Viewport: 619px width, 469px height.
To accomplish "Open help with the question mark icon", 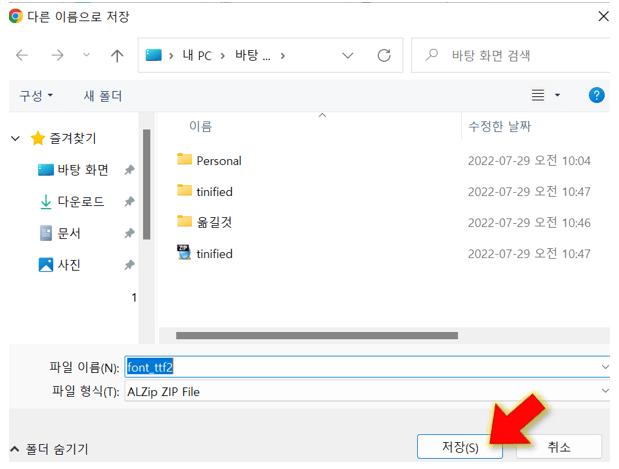I will (596, 95).
